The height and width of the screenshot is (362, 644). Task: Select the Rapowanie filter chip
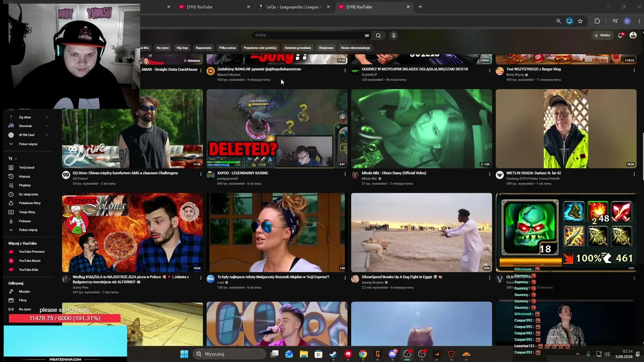[203, 48]
